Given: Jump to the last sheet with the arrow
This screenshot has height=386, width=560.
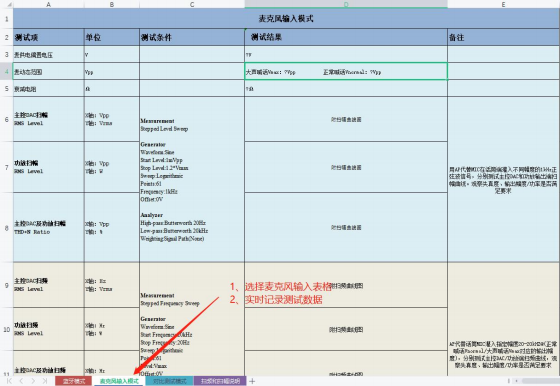Looking at the screenshot, I should [45, 381].
